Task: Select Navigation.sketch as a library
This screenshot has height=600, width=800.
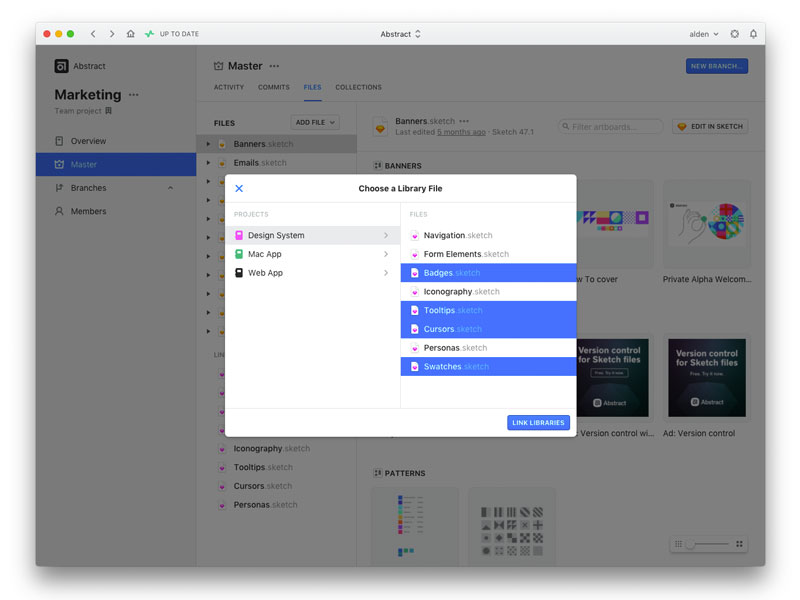Action: pyautogui.click(x=488, y=235)
